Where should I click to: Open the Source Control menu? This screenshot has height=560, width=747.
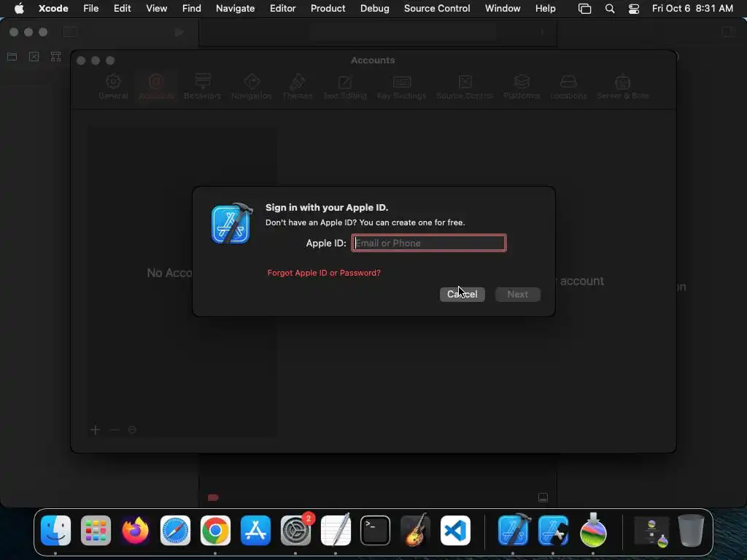(x=437, y=8)
